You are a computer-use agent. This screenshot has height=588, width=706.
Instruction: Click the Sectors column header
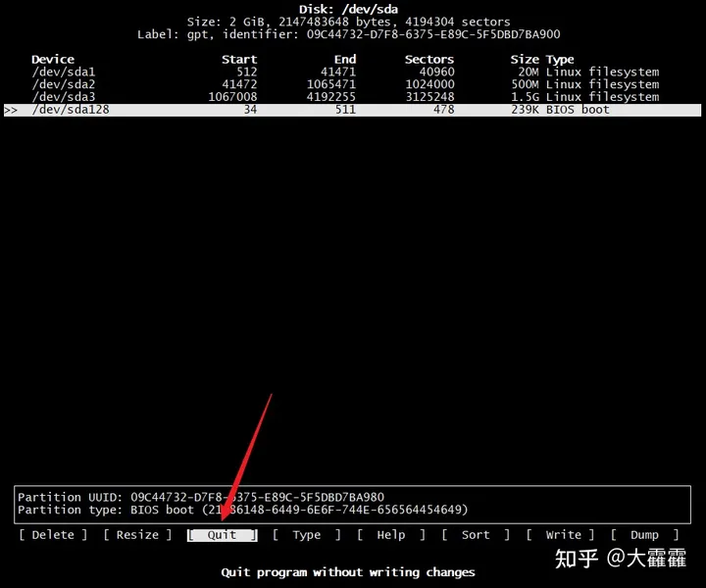pos(429,59)
